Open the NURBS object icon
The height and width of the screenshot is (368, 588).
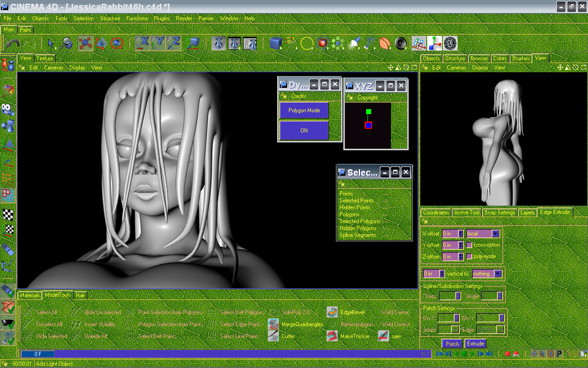click(x=322, y=44)
